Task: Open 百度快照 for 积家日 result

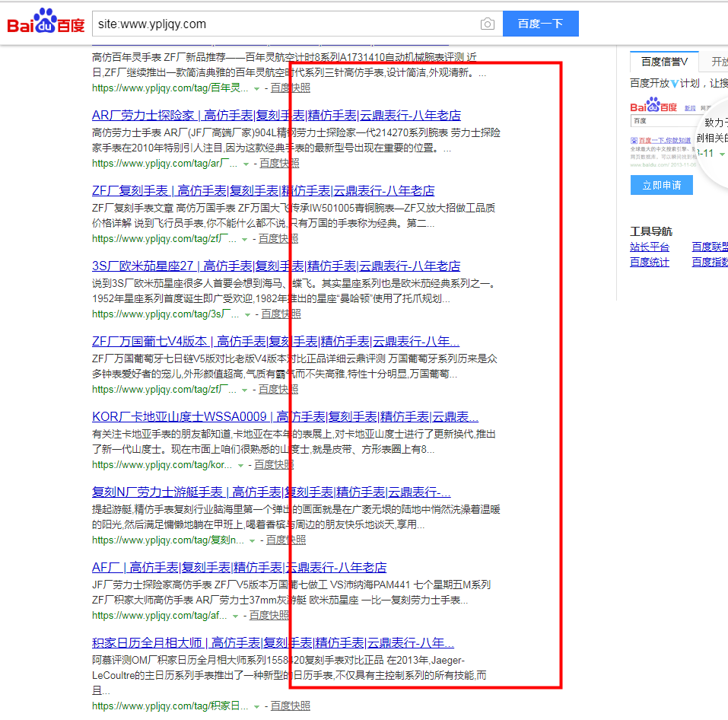Action: click(290, 706)
